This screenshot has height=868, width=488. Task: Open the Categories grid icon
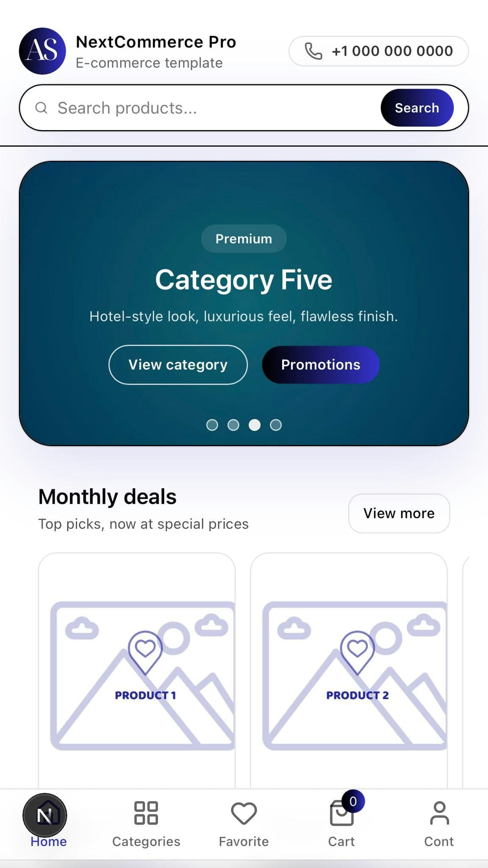(x=146, y=812)
